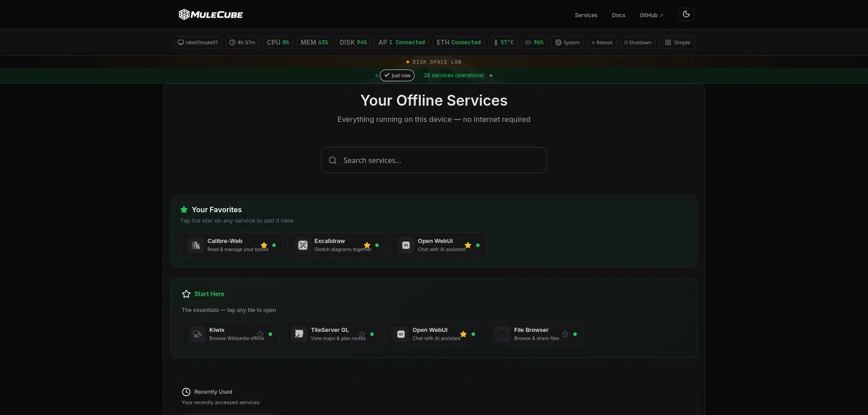Open the Excalidraw favorite tile
Image resolution: width=868 pixels, height=415 pixels.
337,245
